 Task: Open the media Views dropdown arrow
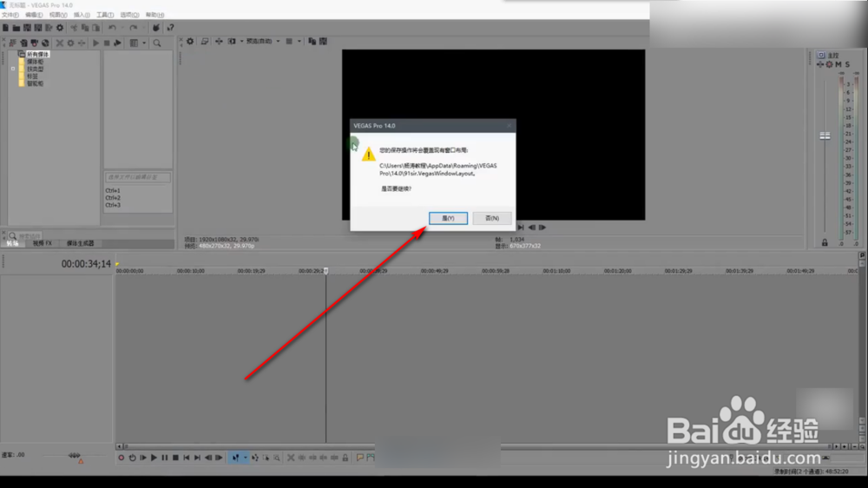(x=144, y=43)
